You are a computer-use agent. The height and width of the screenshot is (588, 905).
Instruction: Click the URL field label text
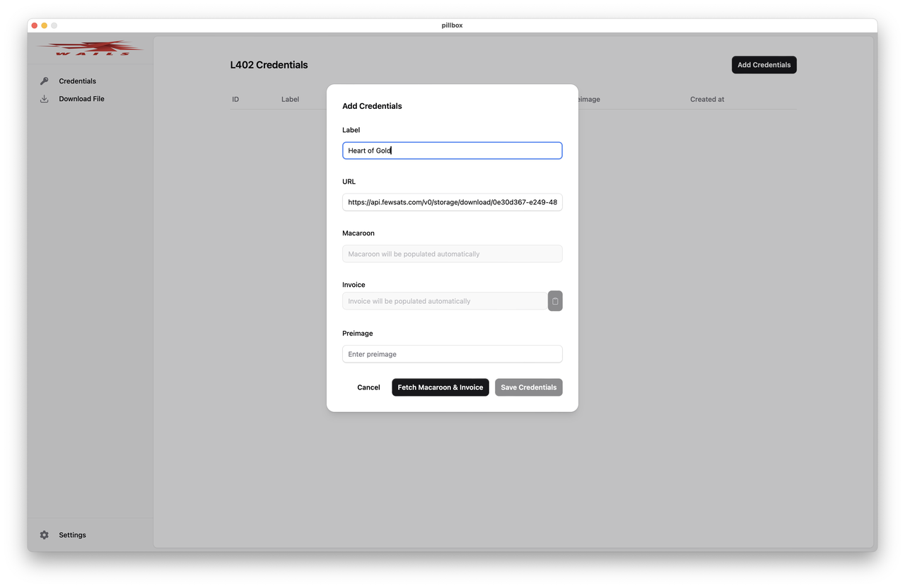point(349,182)
